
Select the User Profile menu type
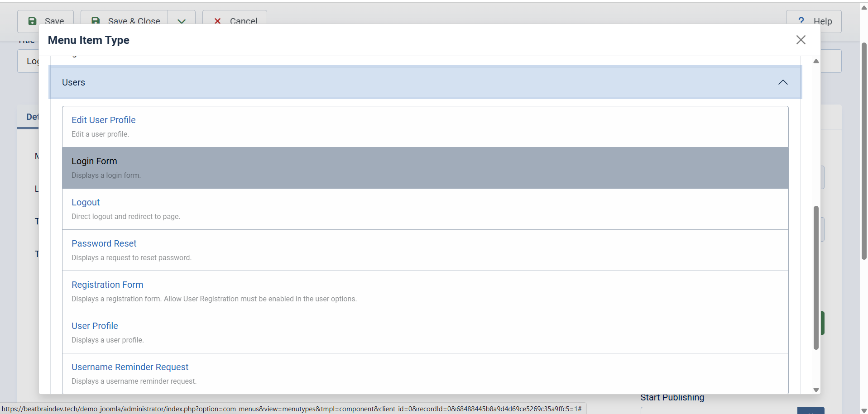click(x=95, y=326)
